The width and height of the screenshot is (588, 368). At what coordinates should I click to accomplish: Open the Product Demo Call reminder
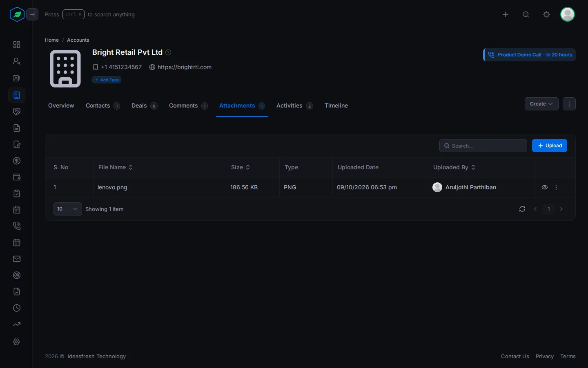(530, 55)
